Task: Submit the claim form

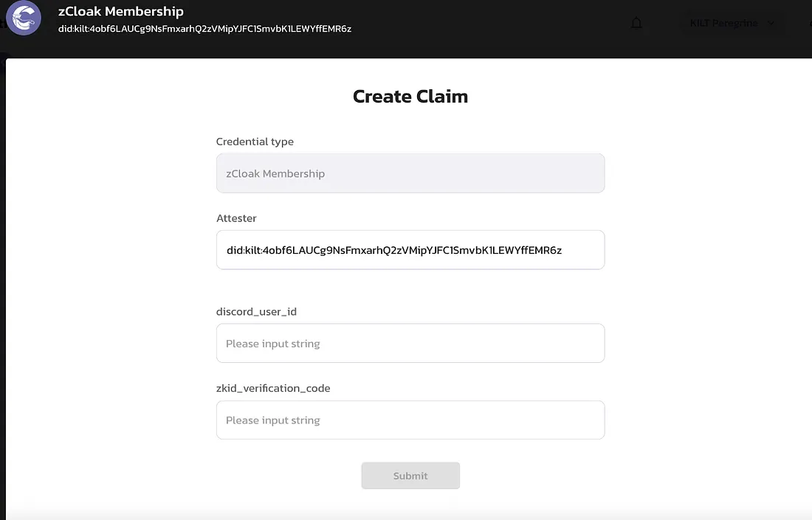Action: click(410, 476)
